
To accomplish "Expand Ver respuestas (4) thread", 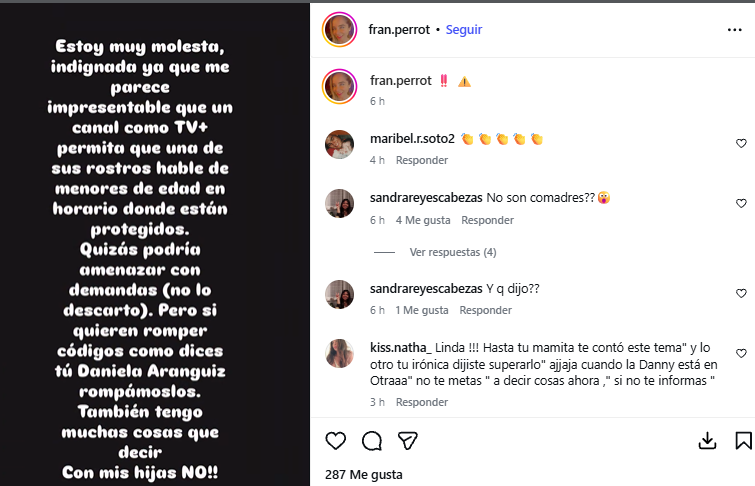I will (453, 252).
